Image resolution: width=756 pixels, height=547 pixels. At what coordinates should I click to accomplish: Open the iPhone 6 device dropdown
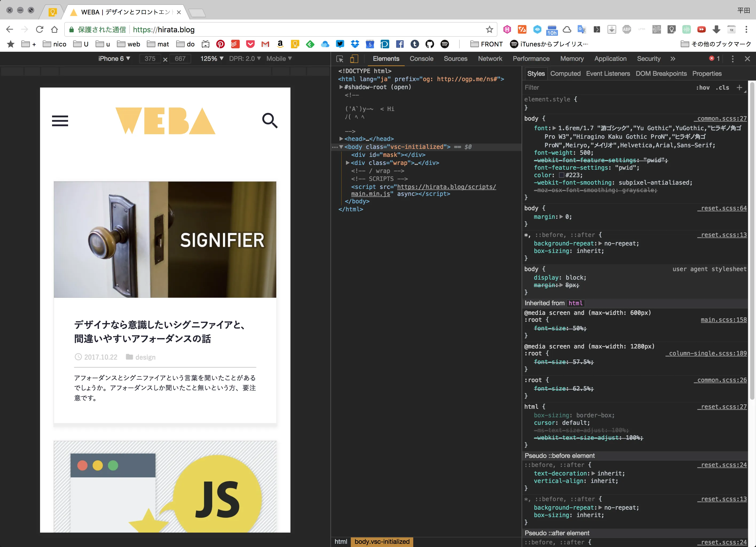point(114,59)
